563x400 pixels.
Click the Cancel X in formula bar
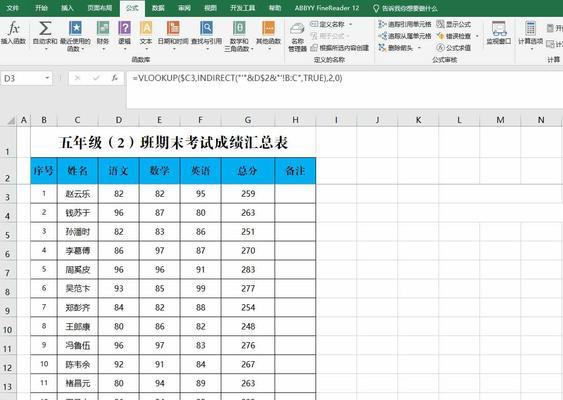click(77, 78)
